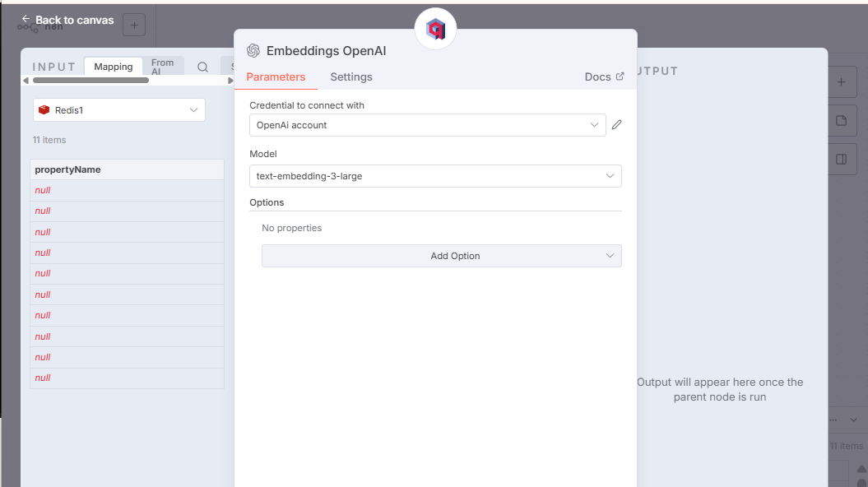Click the panel layout icon on right toolbar
Image resolution: width=868 pixels, height=487 pixels.
[842, 160]
